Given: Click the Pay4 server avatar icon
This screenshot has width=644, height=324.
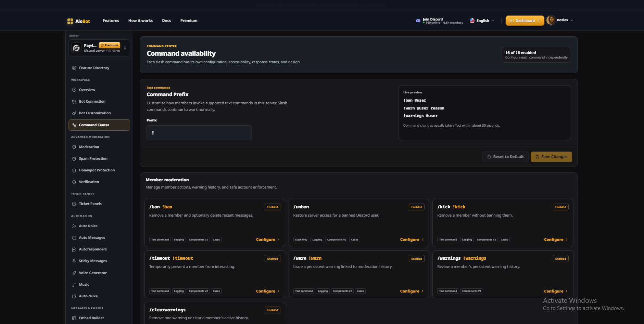Looking at the screenshot, I should coord(77,48).
